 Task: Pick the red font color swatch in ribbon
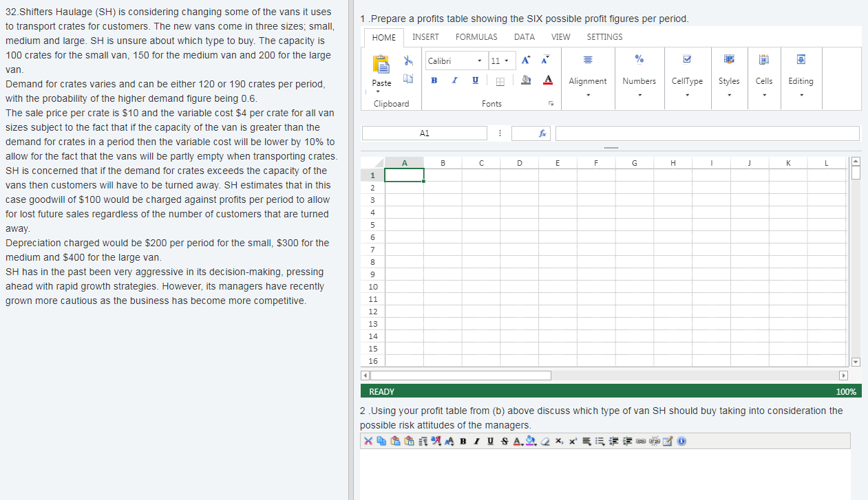click(548, 80)
